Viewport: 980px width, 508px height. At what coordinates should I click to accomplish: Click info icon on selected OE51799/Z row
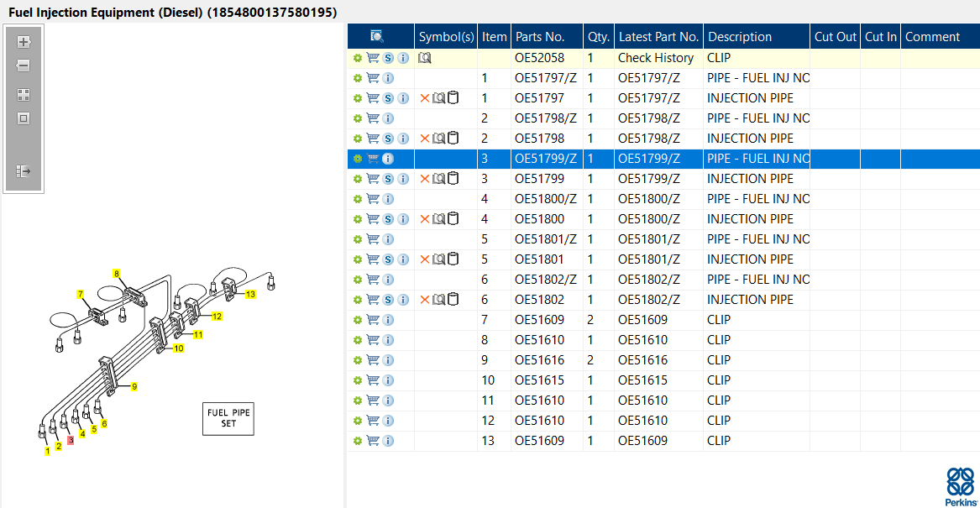(388, 159)
